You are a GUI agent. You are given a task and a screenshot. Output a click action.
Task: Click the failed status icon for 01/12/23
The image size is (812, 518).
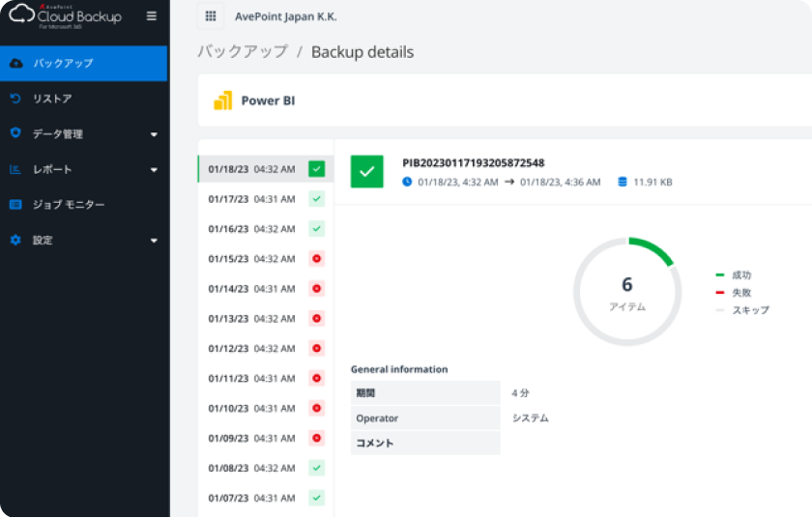[316, 348]
